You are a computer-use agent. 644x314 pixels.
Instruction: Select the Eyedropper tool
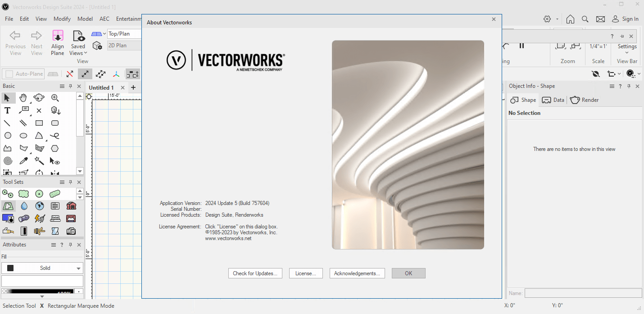pos(23,161)
